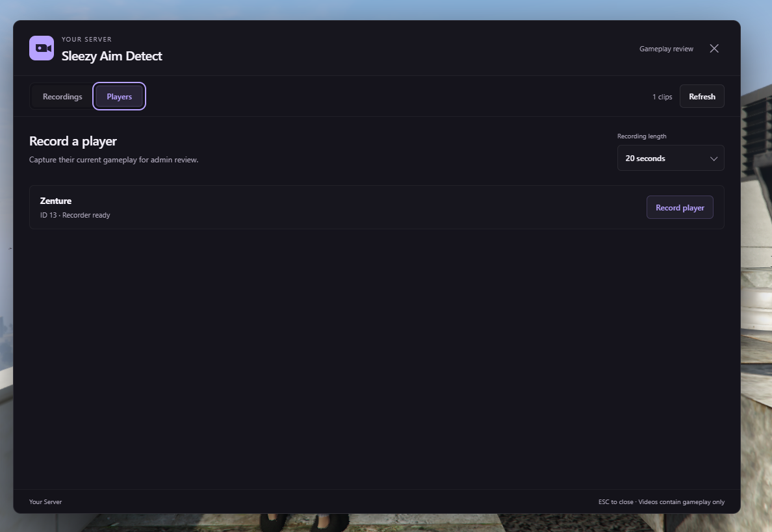Click the 'Capture their current gameplay' description

(114, 160)
